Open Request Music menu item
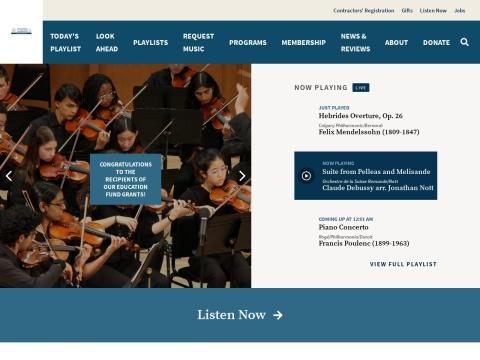 (x=198, y=42)
